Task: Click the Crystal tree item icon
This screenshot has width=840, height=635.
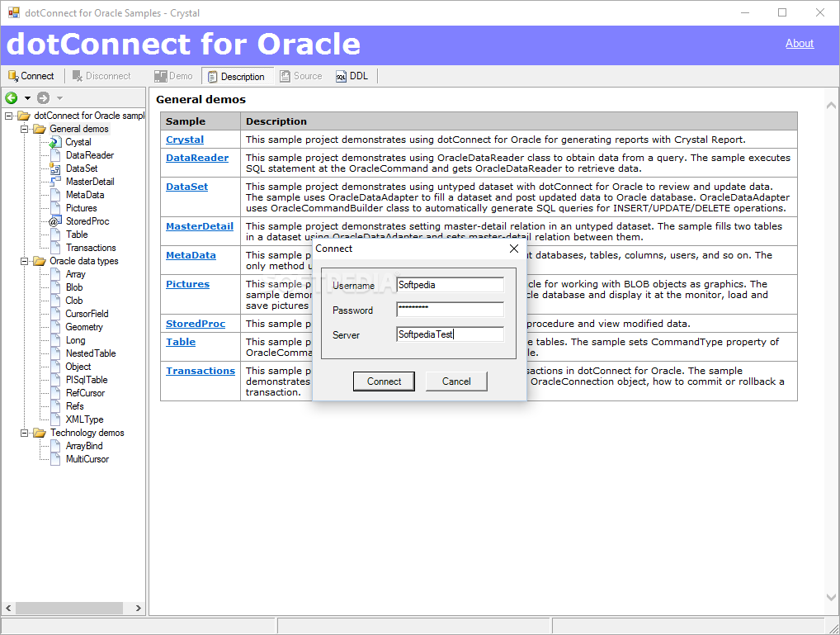Action: (x=55, y=142)
